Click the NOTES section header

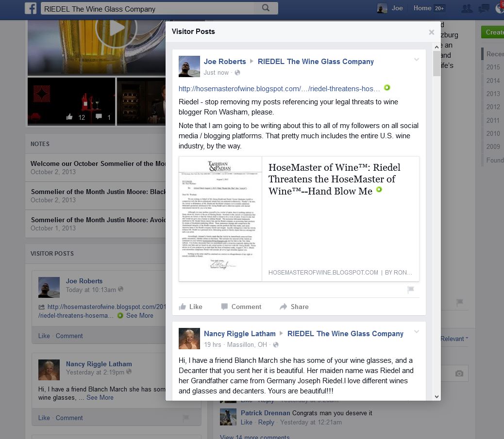tap(40, 144)
